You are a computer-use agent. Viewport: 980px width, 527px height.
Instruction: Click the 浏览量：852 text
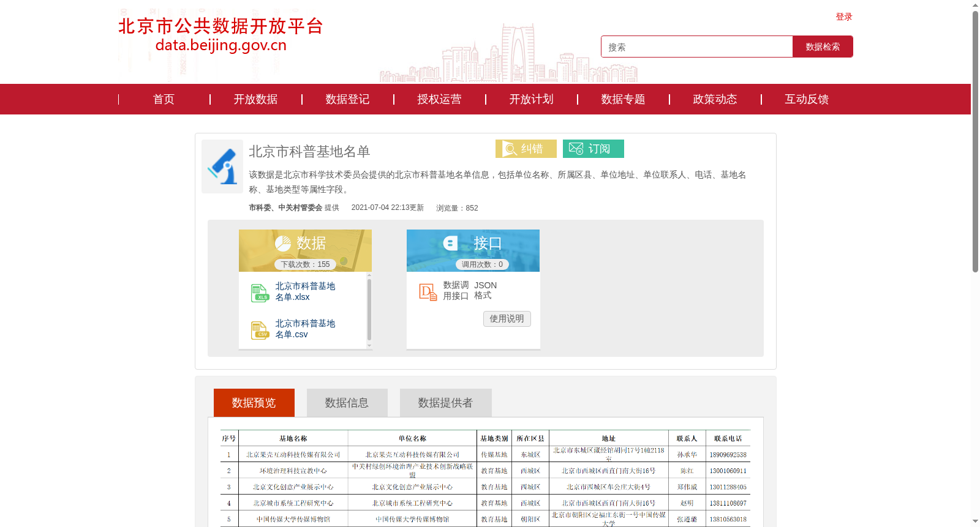457,208
